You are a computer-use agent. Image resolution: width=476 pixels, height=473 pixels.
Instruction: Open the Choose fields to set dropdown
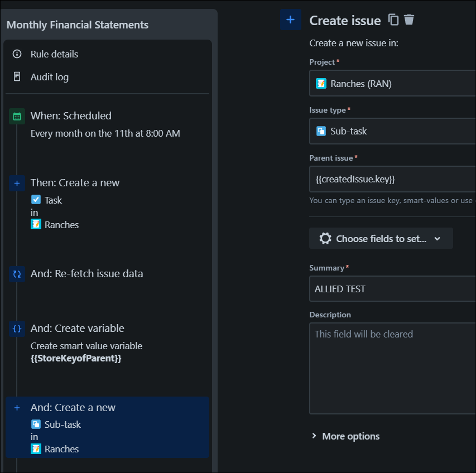tap(381, 239)
